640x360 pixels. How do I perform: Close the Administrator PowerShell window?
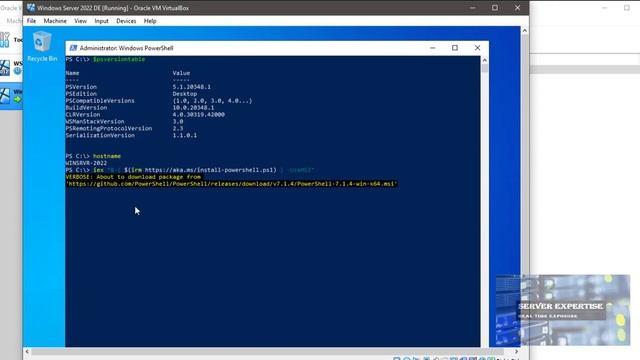(477, 48)
